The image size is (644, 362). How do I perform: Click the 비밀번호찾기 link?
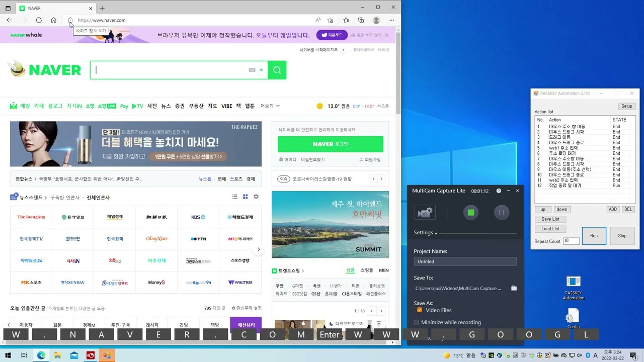(313, 159)
